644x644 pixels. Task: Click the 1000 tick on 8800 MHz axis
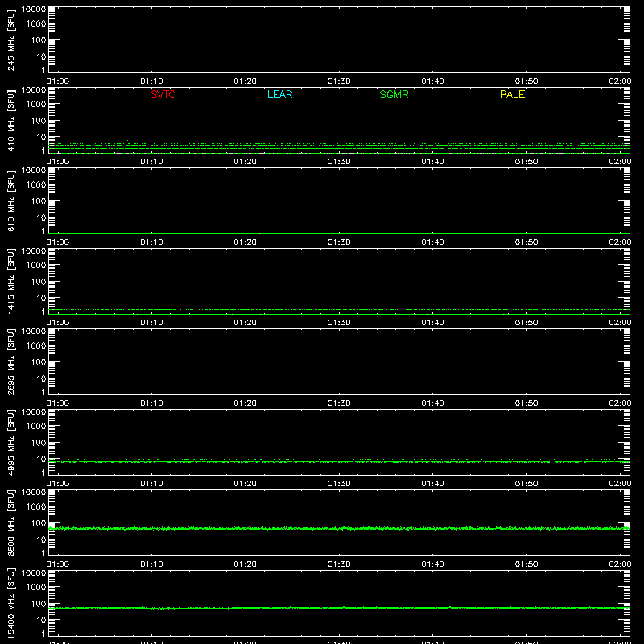[36, 507]
